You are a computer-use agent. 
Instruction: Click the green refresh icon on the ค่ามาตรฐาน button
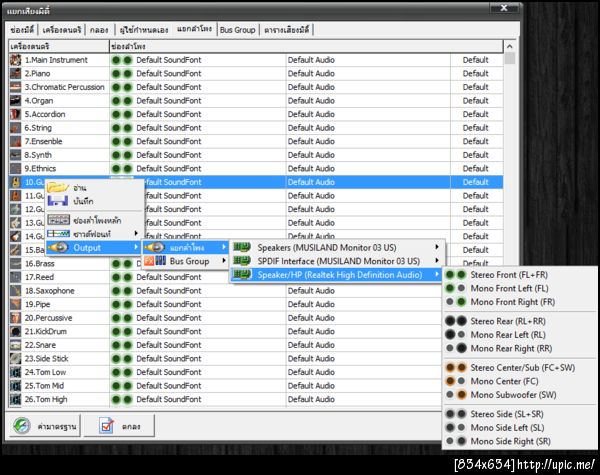coord(22,426)
